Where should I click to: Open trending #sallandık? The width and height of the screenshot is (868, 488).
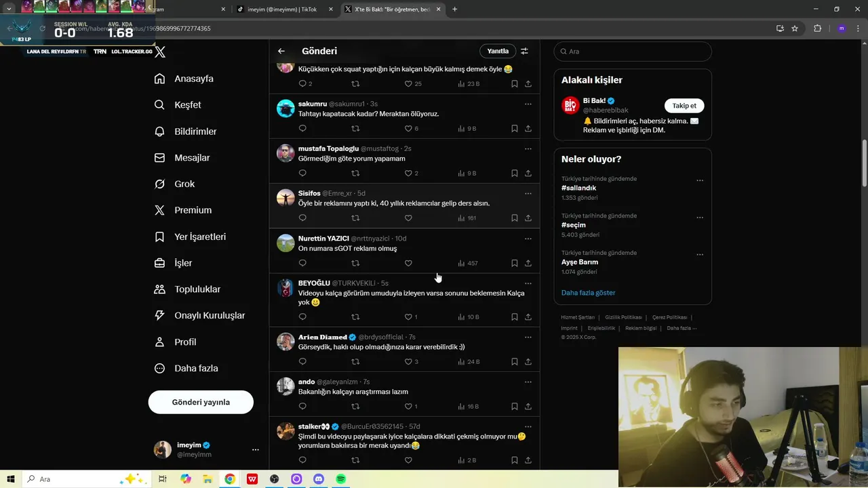click(x=578, y=188)
